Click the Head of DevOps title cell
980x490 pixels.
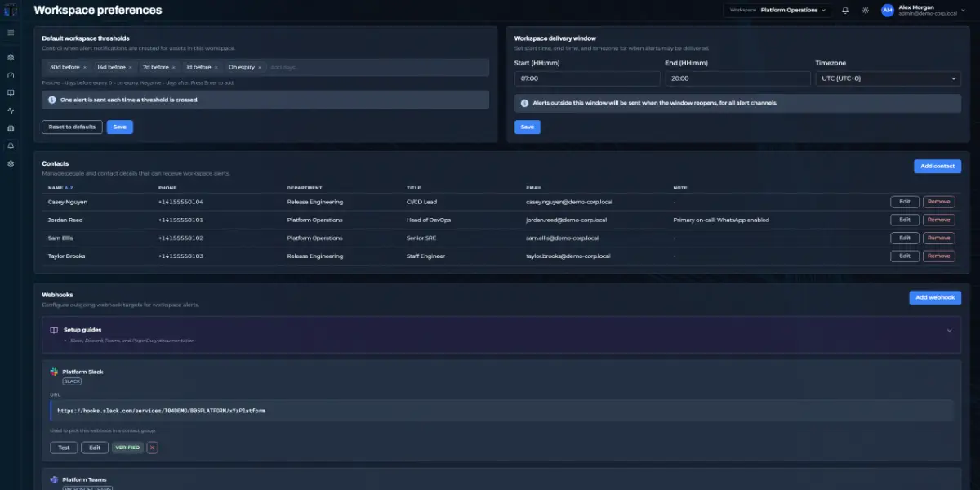[429, 220]
